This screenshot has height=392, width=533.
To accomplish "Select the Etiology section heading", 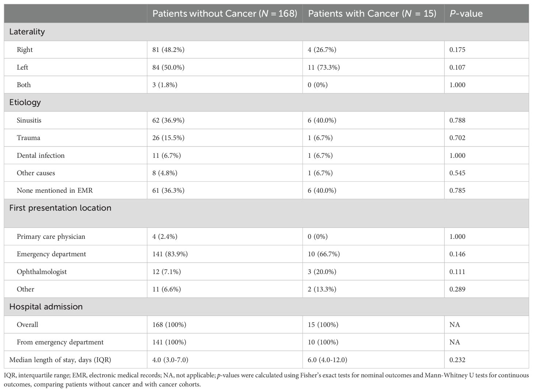I will [25, 102].
